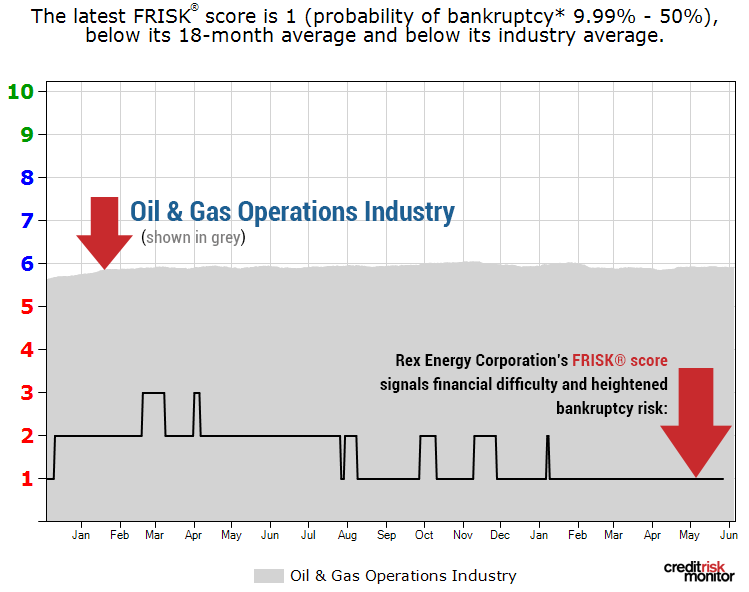Click the red y-axis label 4
The width and height of the screenshot is (749, 592).
pos(27,350)
